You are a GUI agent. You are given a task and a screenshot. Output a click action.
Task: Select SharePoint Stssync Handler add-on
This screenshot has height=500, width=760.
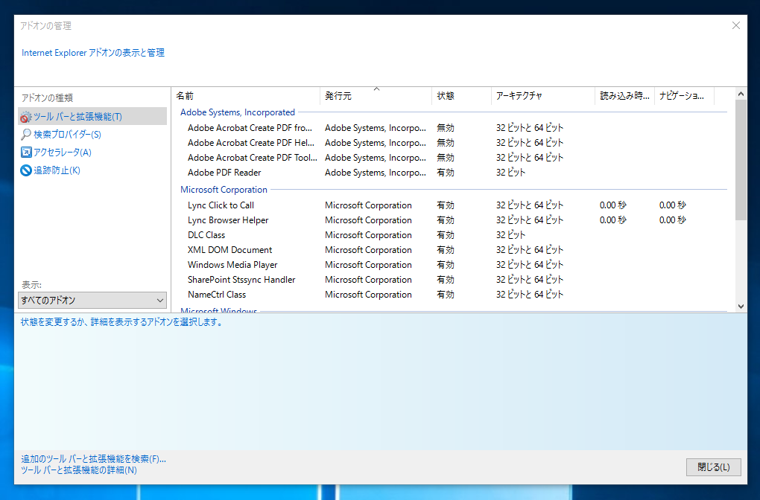coord(453,280)
